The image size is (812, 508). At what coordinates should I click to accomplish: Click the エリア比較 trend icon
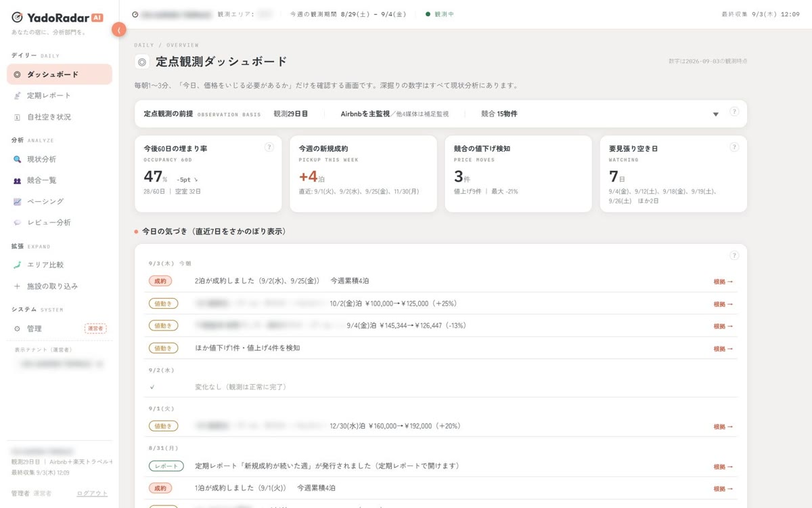pos(18,265)
